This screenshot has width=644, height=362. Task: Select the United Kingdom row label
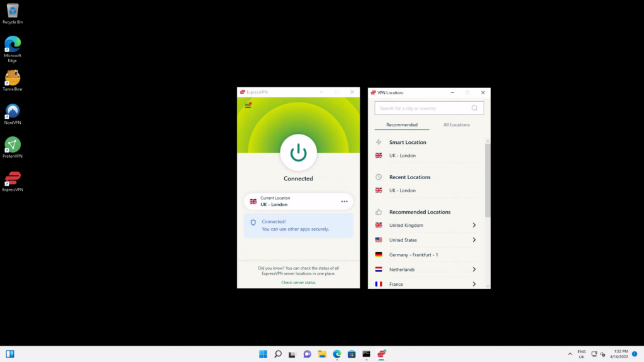pyautogui.click(x=406, y=226)
